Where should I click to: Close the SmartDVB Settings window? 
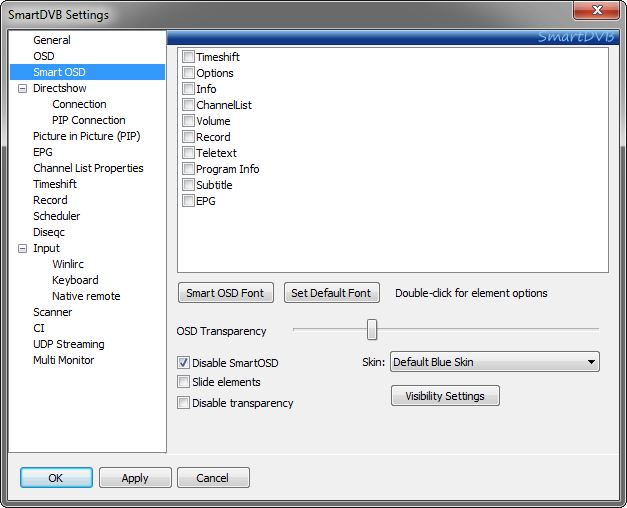[597, 10]
